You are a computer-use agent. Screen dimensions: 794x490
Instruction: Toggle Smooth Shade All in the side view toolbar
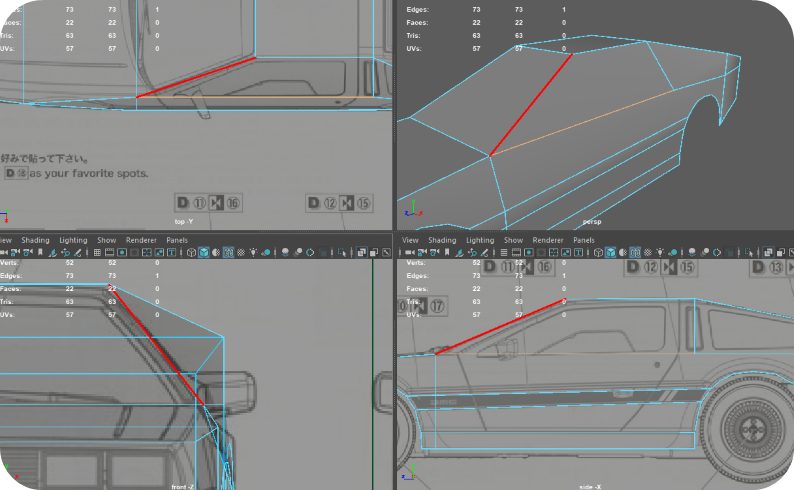(610, 252)
